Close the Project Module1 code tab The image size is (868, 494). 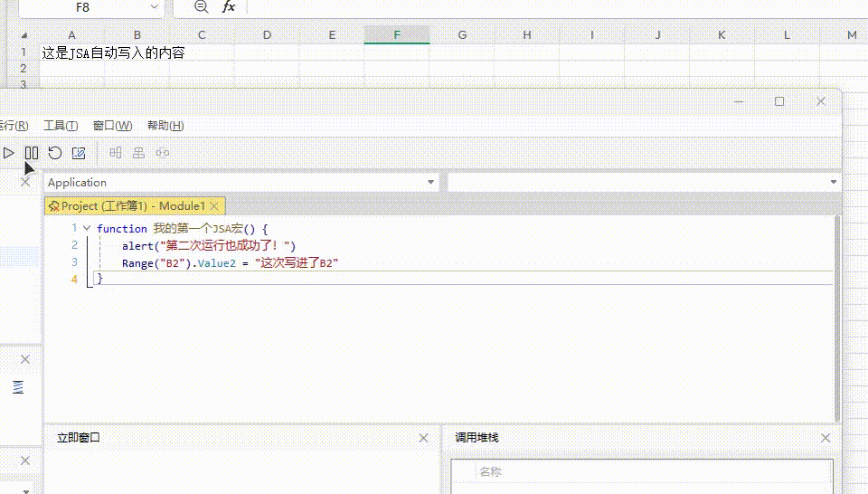coord(214,206)
